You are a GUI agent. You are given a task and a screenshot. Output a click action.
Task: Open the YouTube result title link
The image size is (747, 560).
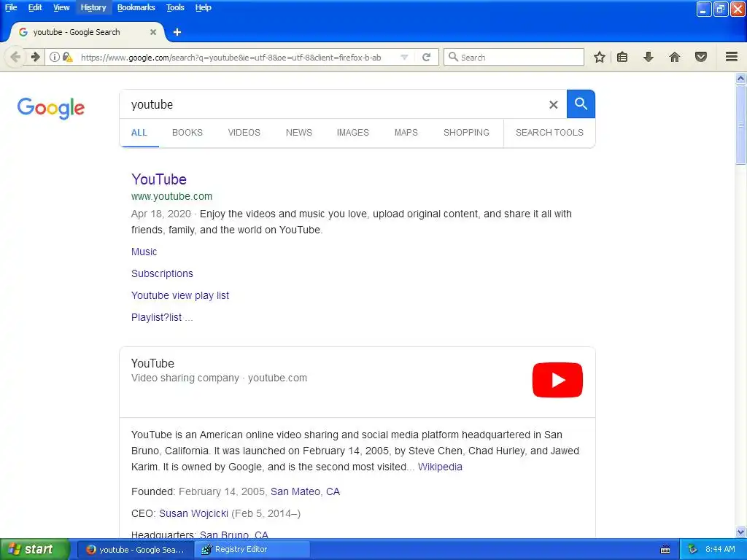coord(158,179)
